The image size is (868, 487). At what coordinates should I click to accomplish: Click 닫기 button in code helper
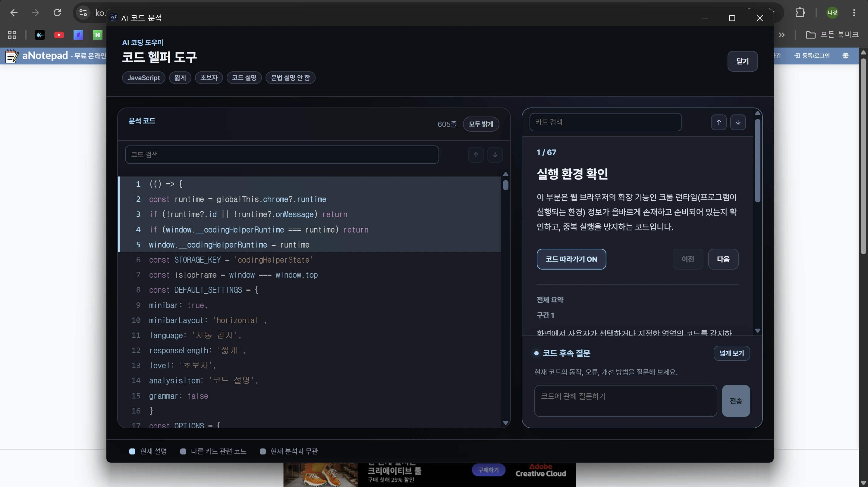tap(743, 61)
